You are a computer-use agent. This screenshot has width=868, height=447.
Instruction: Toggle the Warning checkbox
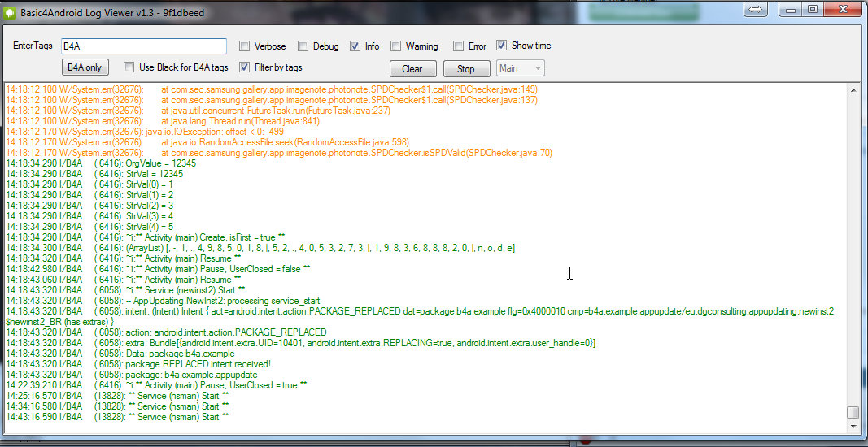click(x=396, y=46)
